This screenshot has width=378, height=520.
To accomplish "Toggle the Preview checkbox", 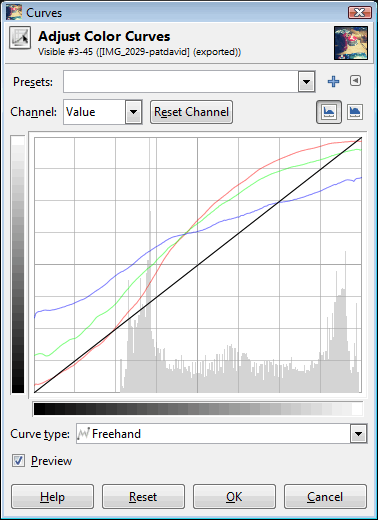I will pyautogui.click(x=18, y=461).
